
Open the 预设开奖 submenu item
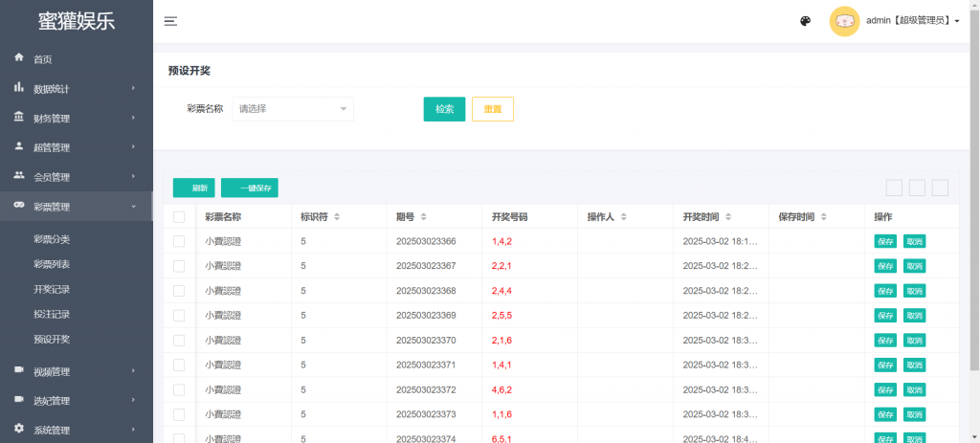coord(52,340)
